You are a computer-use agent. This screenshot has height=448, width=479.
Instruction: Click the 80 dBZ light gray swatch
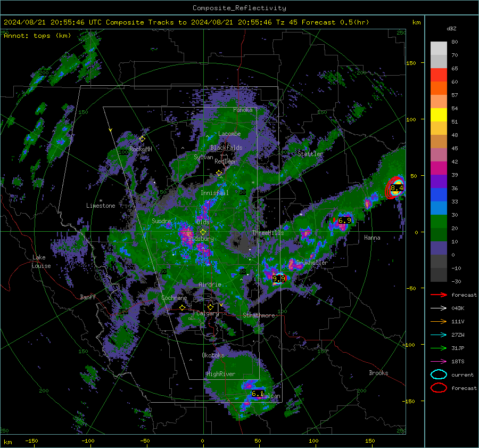click(439, 48)
